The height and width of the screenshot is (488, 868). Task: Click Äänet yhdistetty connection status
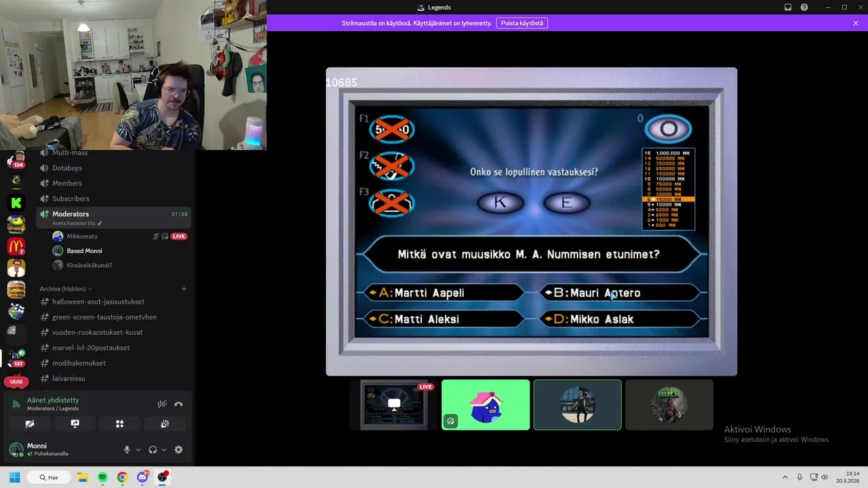pyautogui.click(x=53, y=401)
